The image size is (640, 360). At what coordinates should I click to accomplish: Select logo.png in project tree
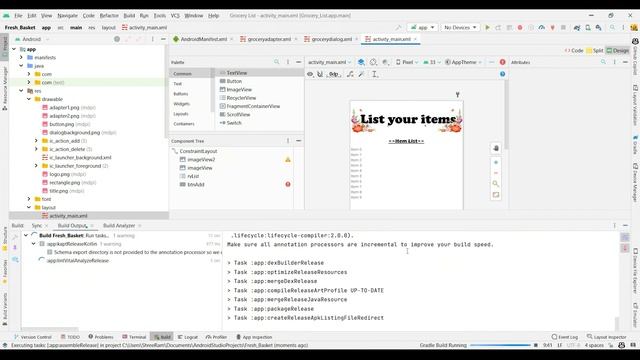click(x=60, y=174)
